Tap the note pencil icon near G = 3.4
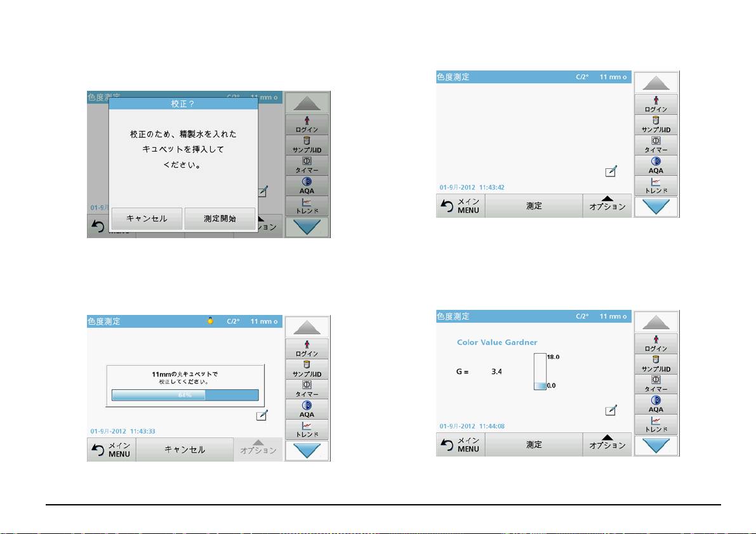Screen dimensions: 756x534 pos(611,410)
